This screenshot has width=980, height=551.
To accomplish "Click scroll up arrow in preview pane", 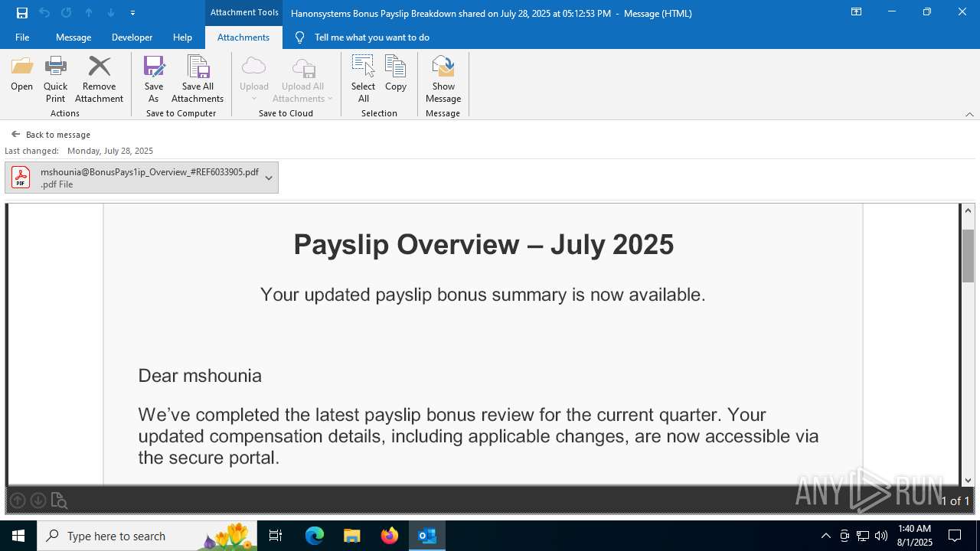I will point(968,210).
